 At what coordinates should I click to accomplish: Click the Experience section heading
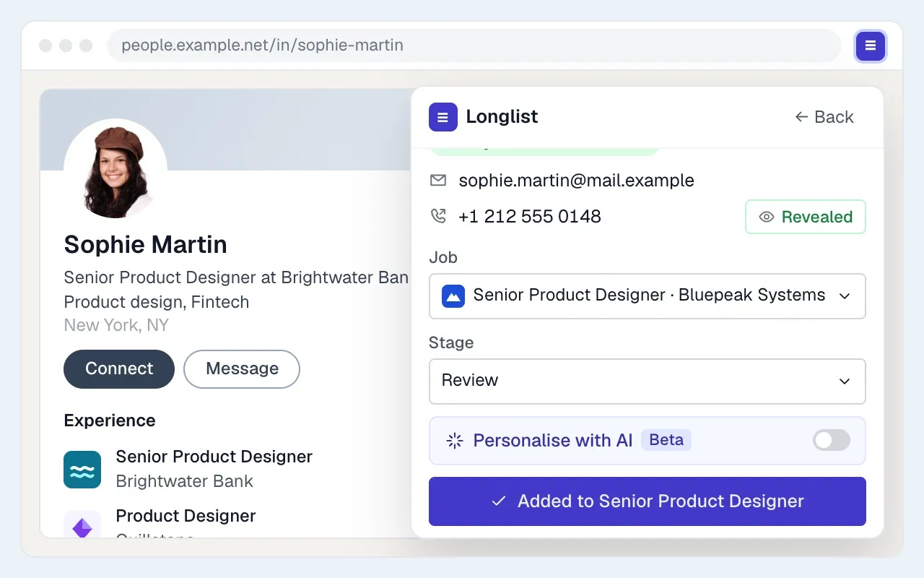(110, 420)
